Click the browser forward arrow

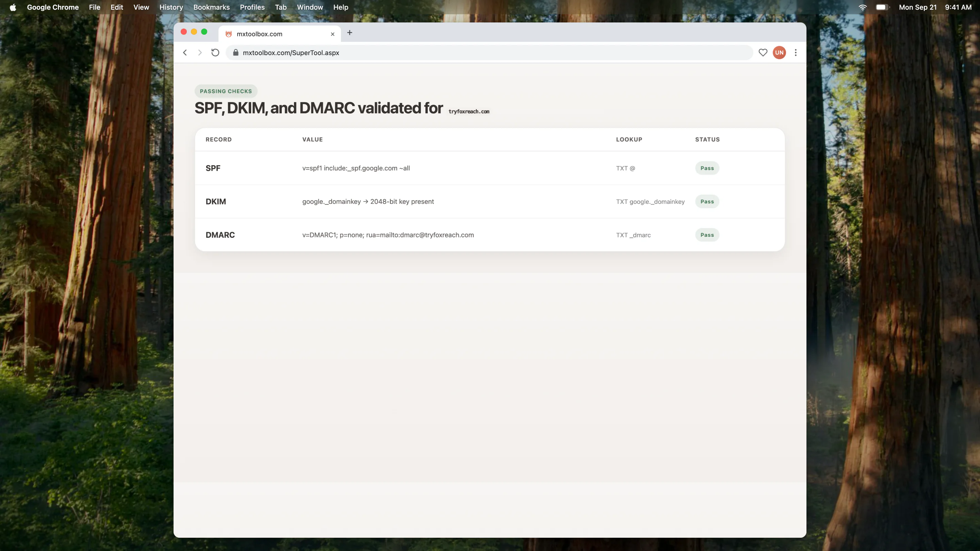[200, 52]
